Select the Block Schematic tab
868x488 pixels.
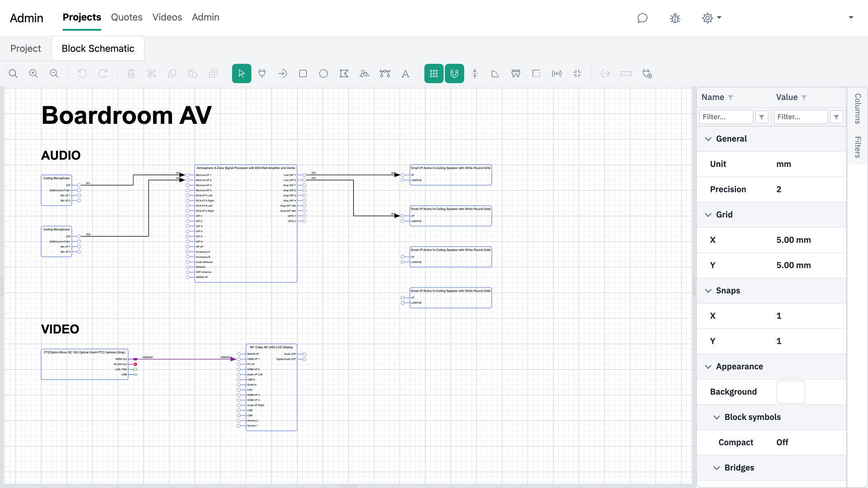point(98,48)
